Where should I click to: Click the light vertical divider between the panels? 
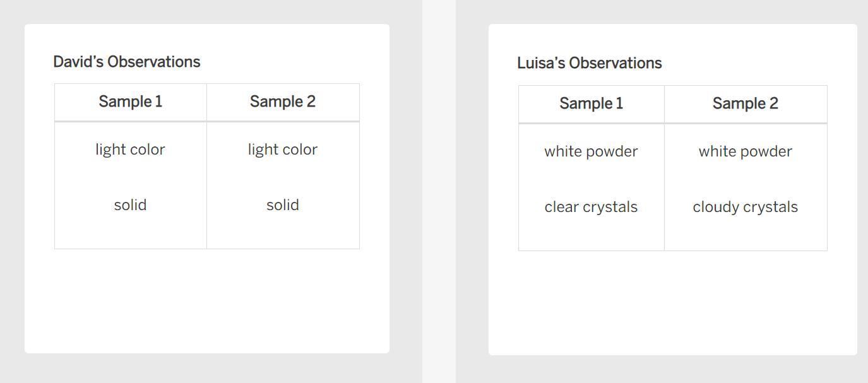(x=439, y=189)
